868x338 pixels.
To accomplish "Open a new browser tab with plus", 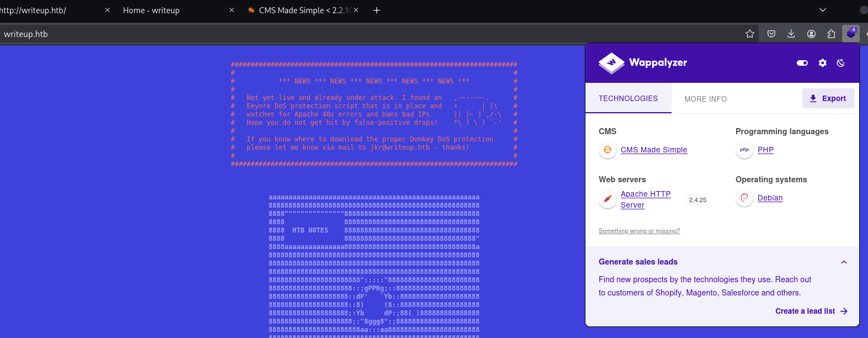I will pyautogui.click(x=376, y=10).
